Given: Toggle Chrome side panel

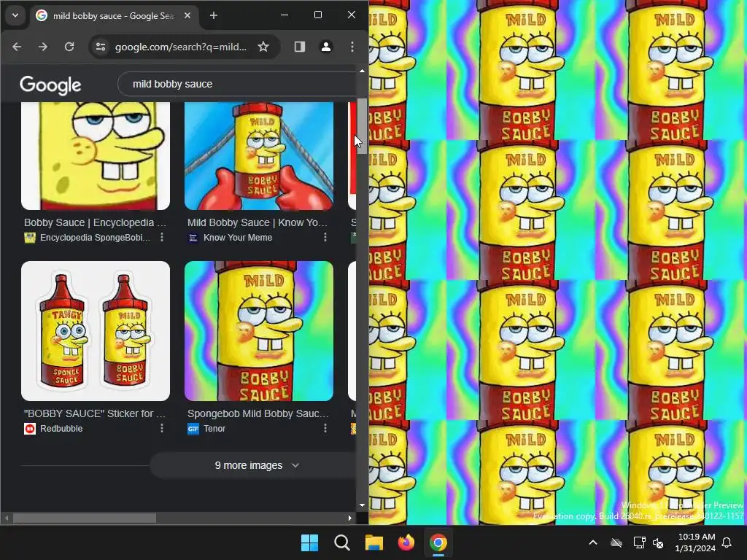Looking at the screenshot, I should [x=300, y=47].
